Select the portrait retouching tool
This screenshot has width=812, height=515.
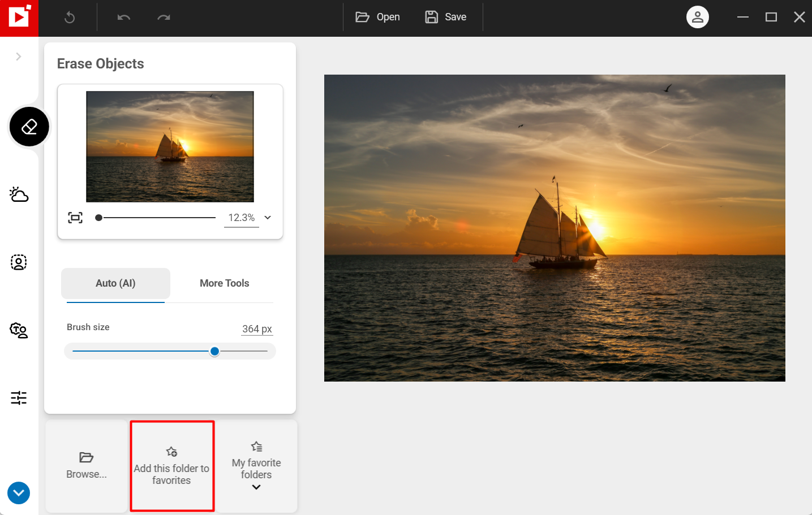tap(19, 262)
